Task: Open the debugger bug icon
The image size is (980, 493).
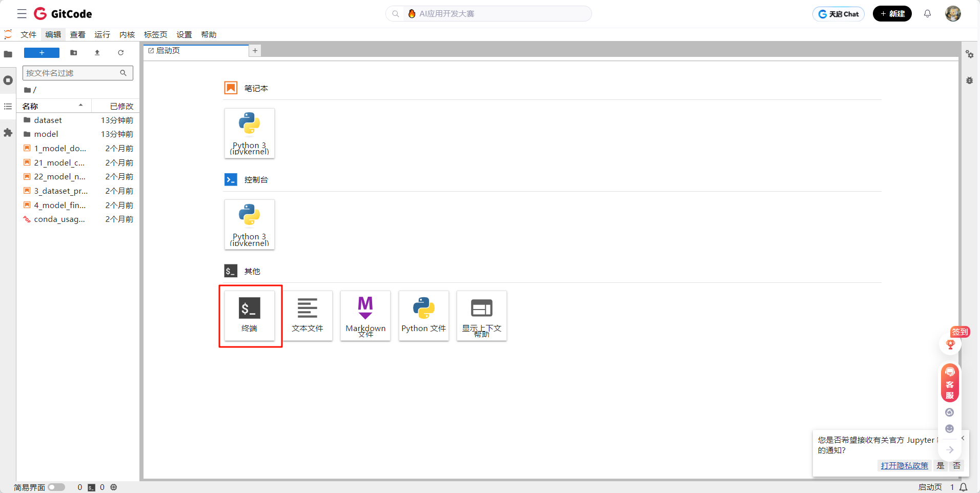Action: tap(969, 80)
